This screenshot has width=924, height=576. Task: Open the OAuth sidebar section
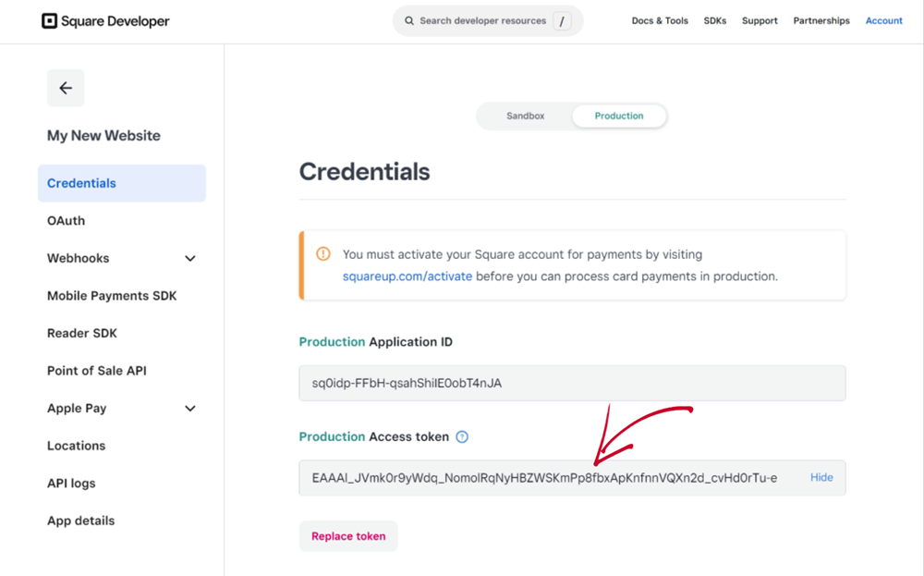pyautogui.click(x=67, y=221)
